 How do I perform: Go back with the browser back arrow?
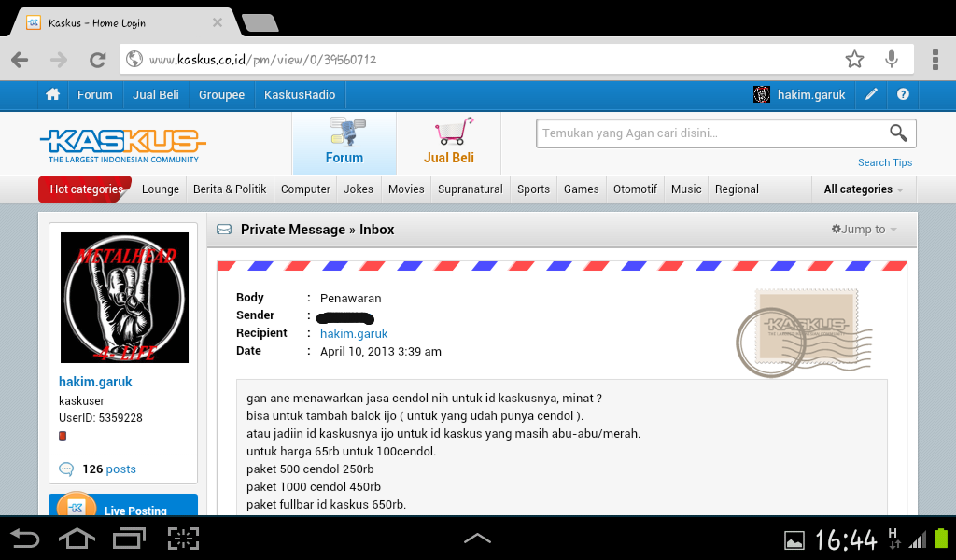point(20,60)
